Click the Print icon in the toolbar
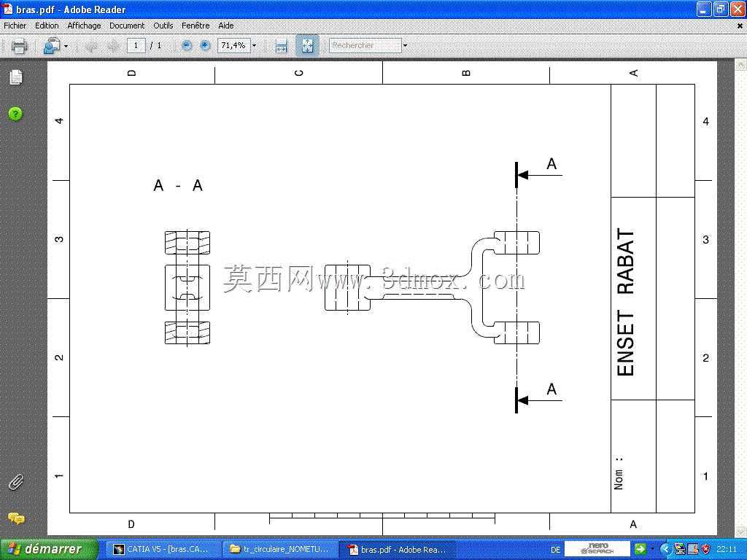Viewport: 747px width, 560px height. coord(19,46)
